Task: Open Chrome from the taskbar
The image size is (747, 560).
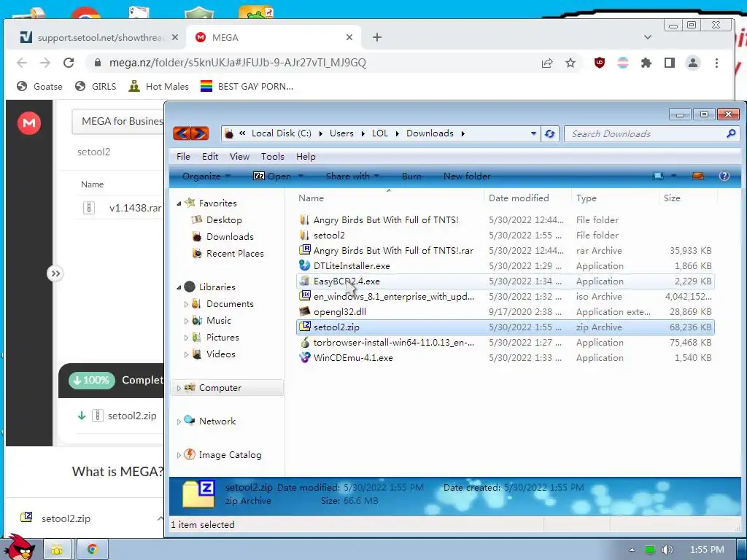Action: pyautogui.click(x=93, y=550)
